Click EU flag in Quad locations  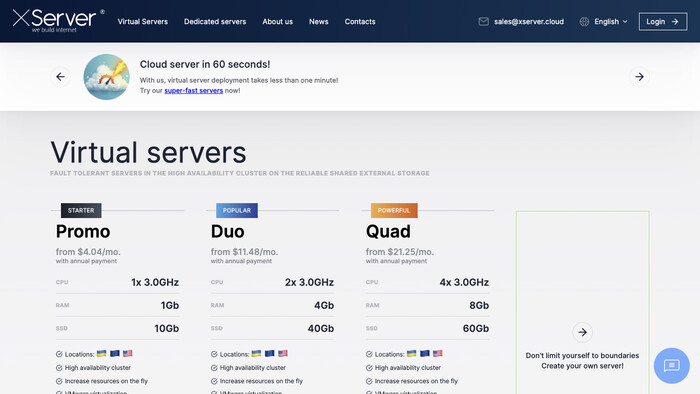coord(425,353)
